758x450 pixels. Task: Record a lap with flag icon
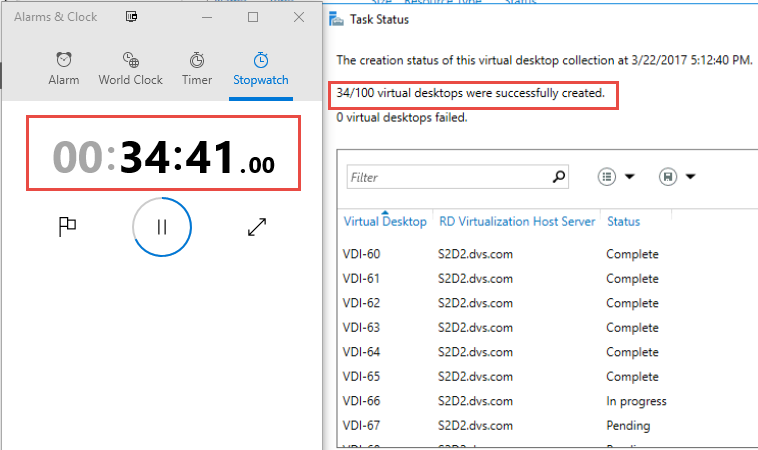[x=67, y=226]
